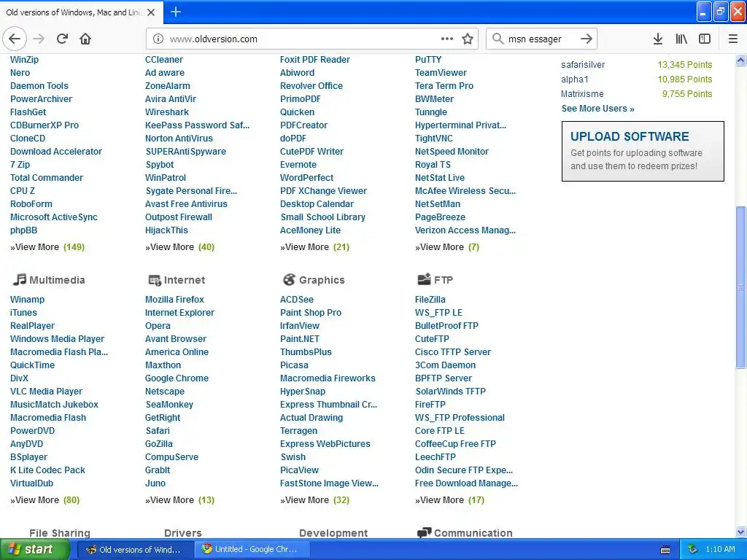The image size is (747, 560).
Task: View More FTP list (17)
Action: [449, 500]
